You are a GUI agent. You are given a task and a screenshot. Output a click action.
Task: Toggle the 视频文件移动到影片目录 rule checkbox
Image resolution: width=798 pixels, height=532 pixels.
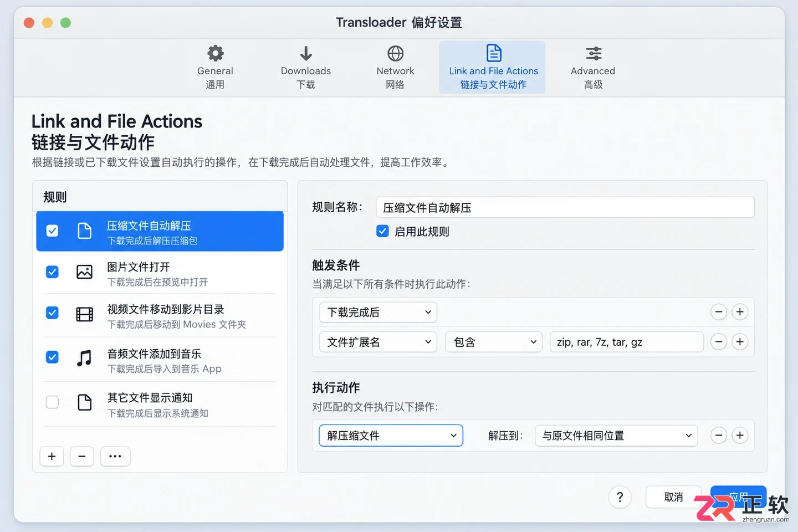pyautogui.click(x=52, y=313)
